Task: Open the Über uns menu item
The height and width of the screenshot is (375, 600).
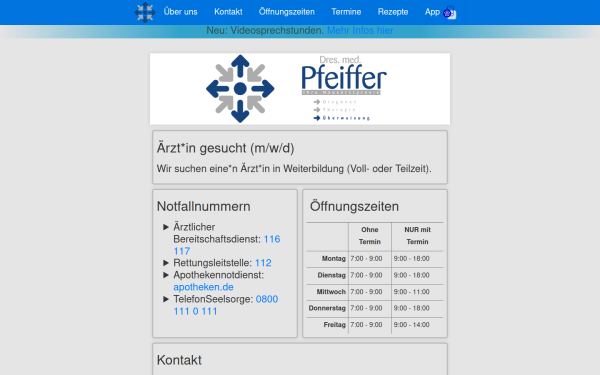Action: [180, 12]
